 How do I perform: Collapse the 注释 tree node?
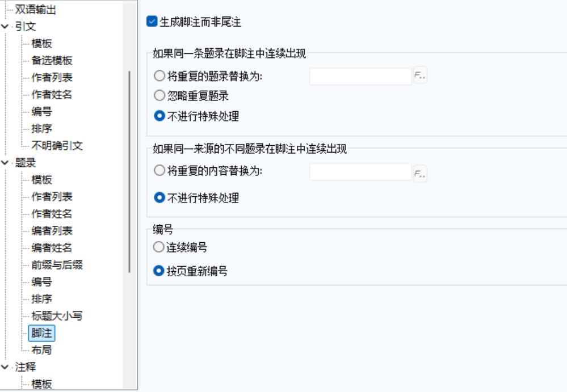pyautogui.click(x=6, y=367)
